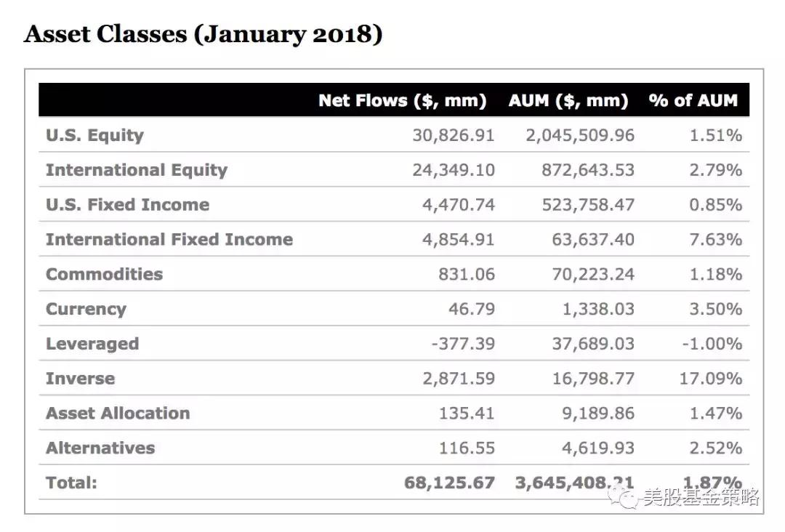Viewport: 785px width, 532px height.
Task: Click the Asset Classes (January 2018) heading
Action: click(203, 34)
